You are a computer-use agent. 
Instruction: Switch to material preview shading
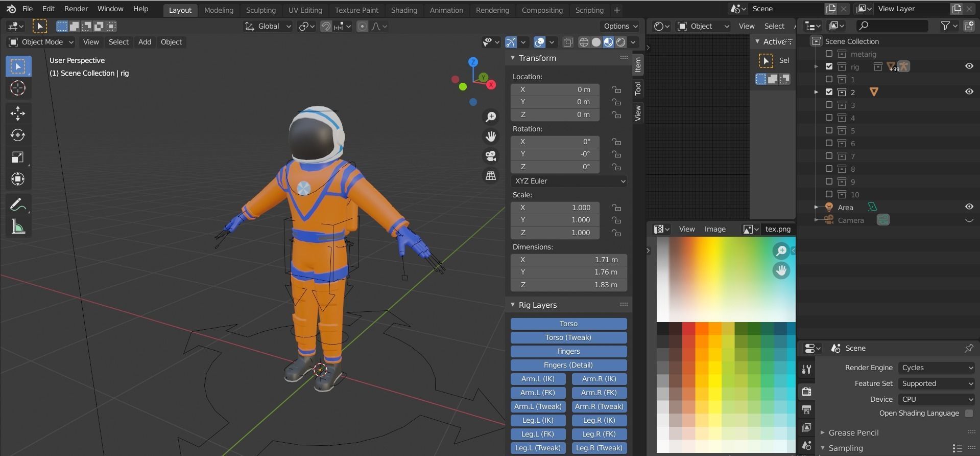(608, 42)
